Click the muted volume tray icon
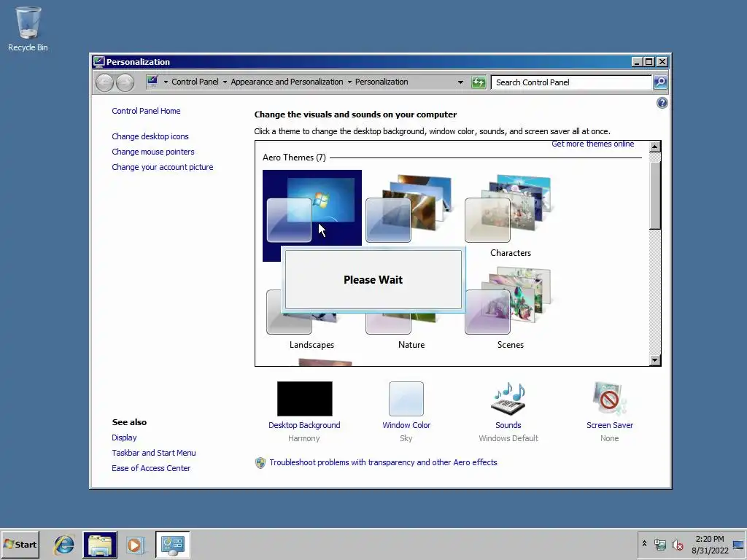Viewport: 747px width, 560px height. pyautogui.click(x=677, y=545)
